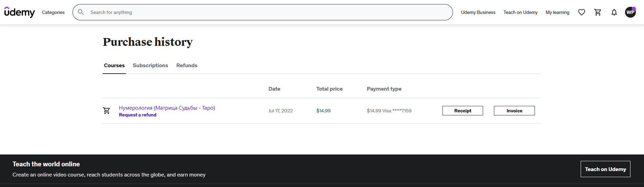
Task: Go to Udemy Business
Action: tap(478, 12)
